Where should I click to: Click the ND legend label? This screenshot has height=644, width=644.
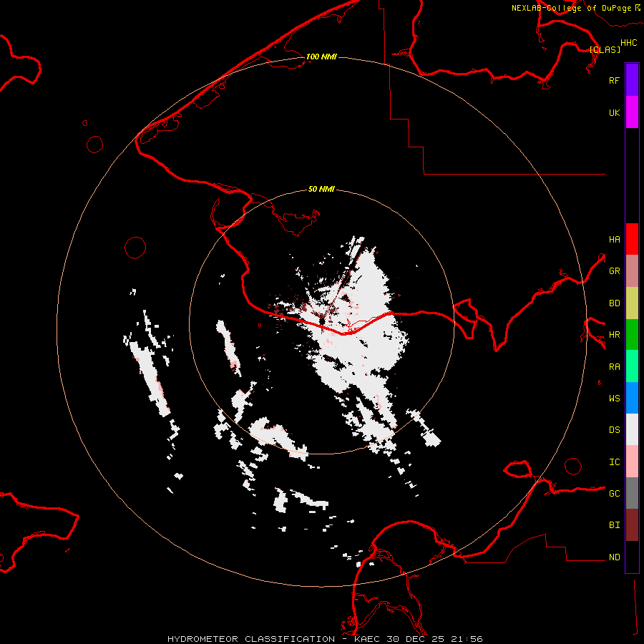pos(614,557)
